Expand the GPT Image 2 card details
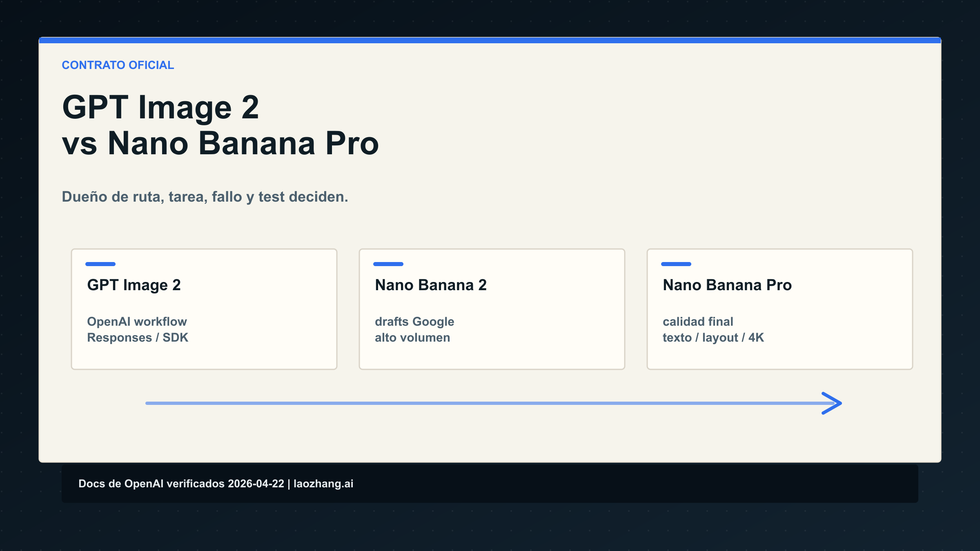980x551 pixels. (x=138, y=329)
